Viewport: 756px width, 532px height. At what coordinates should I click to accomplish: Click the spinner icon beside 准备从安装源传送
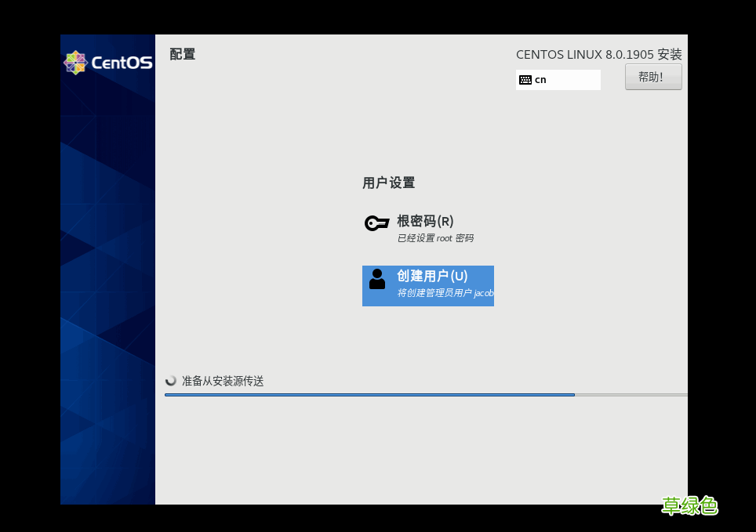[x=171, y=382]
